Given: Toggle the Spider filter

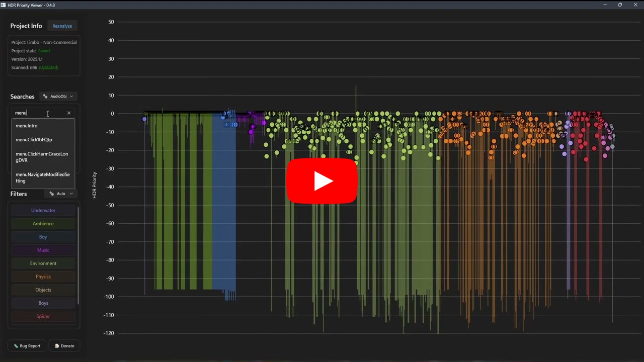Looking at the screenshot, I should (43, 317).
